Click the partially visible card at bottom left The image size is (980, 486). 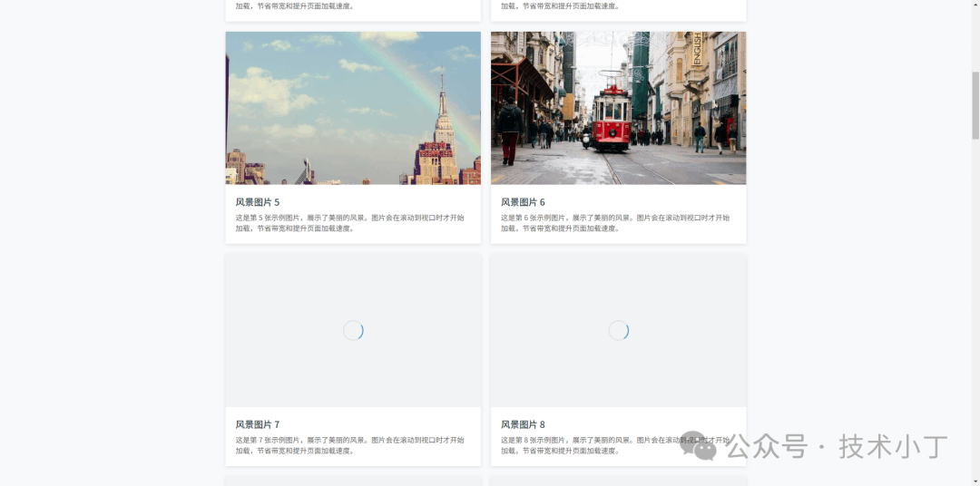pos(353,481)
